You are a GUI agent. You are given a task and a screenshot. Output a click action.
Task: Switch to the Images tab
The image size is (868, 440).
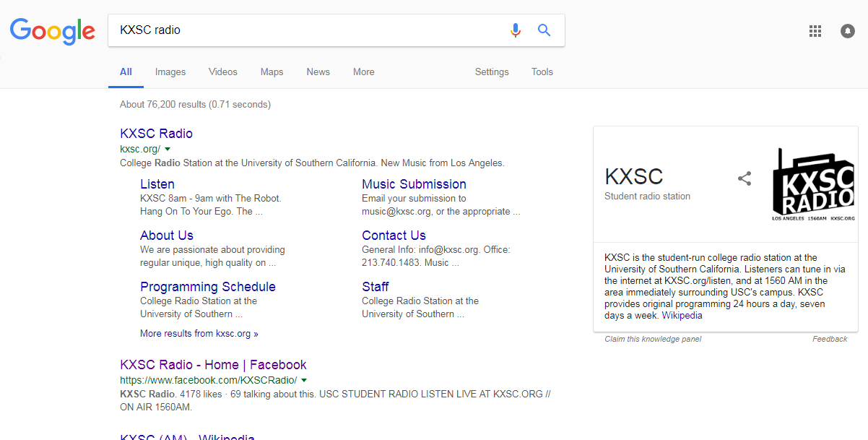click(x=170, y=72)
